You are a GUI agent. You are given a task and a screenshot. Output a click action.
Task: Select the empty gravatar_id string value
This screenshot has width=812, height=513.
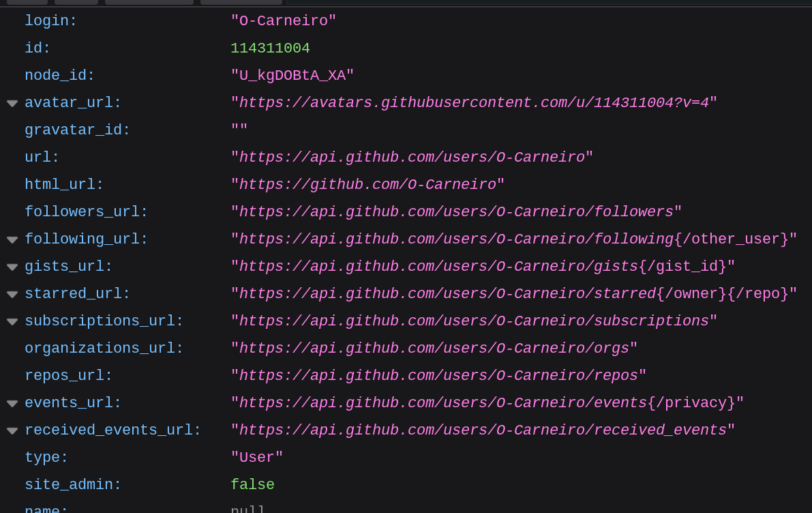point(239,128)
